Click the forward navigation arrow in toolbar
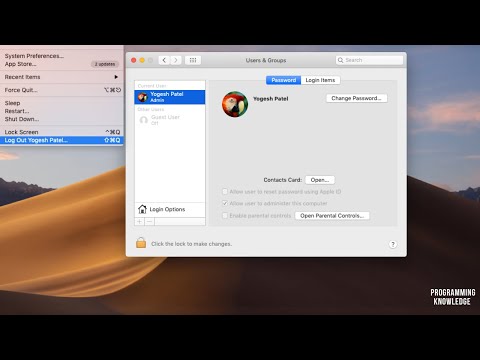 point(176,60)
